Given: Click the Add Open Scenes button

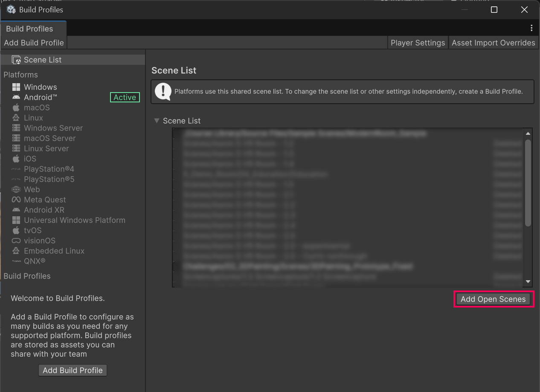Looking at the screenshot, I should tap(493, 299).
